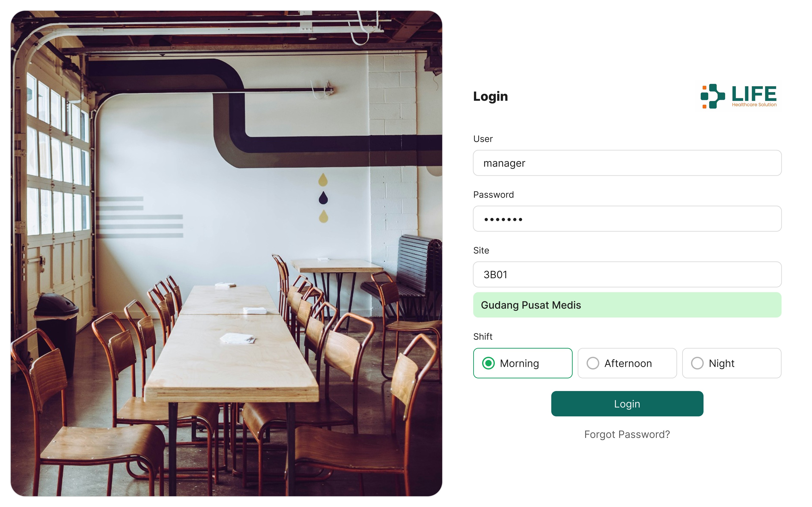812x507 pixels.
Task: Click the Healthcare Solution tagline
Action: (x=754, y=105)
